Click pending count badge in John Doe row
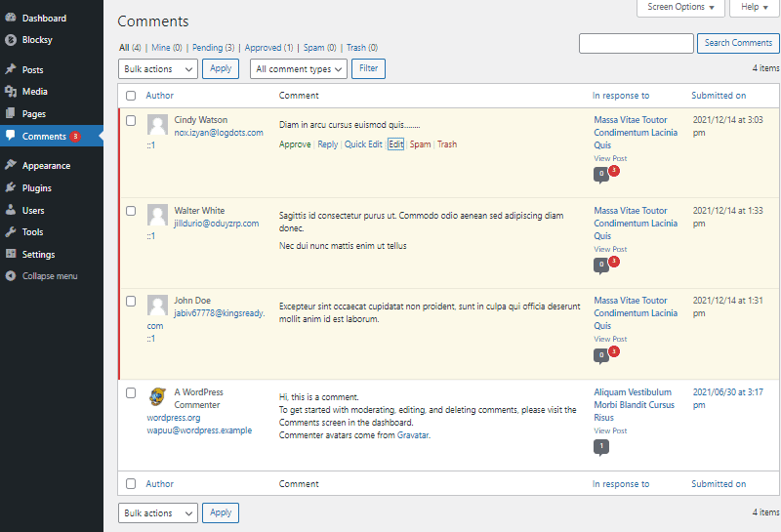This screenshot has height=532, width=781. (x=614, y=351)
